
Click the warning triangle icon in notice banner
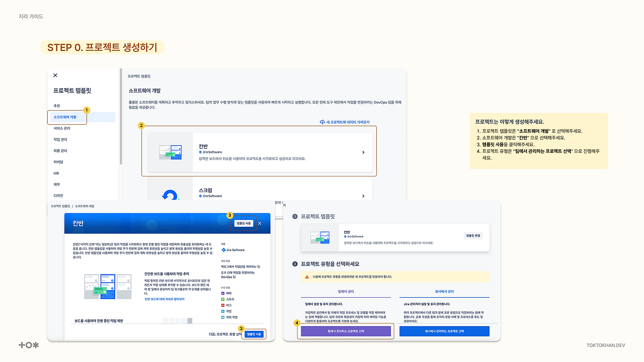pyautogui.click(x=307, y=277)
